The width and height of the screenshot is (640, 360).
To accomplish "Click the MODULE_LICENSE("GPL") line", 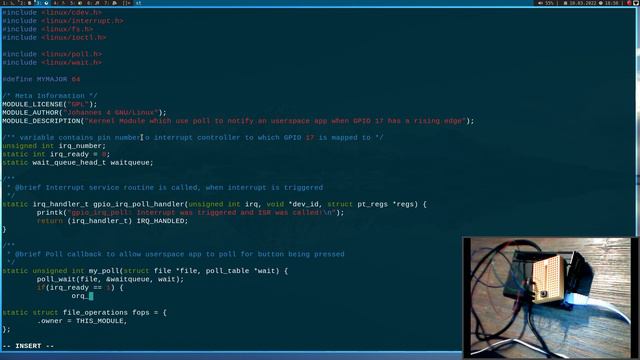I will point(50,104).
